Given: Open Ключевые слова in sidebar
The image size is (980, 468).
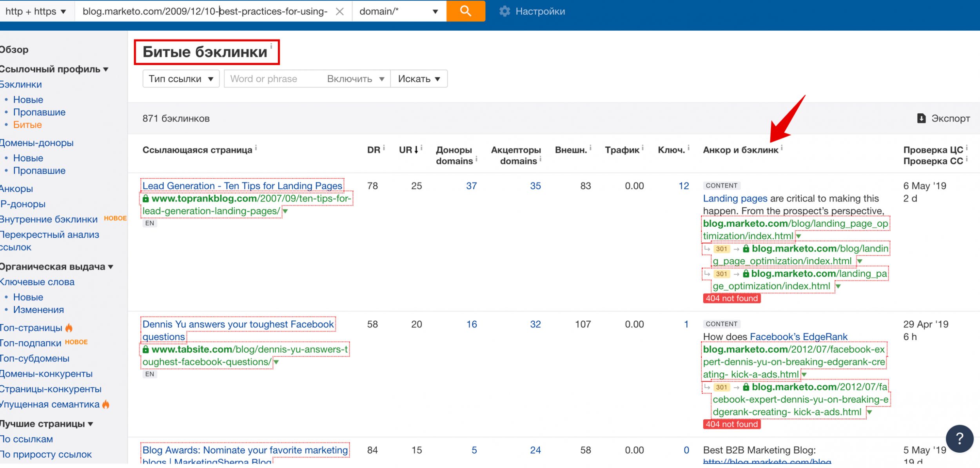Looking at the screenshot, I should (x=37, y=282).
